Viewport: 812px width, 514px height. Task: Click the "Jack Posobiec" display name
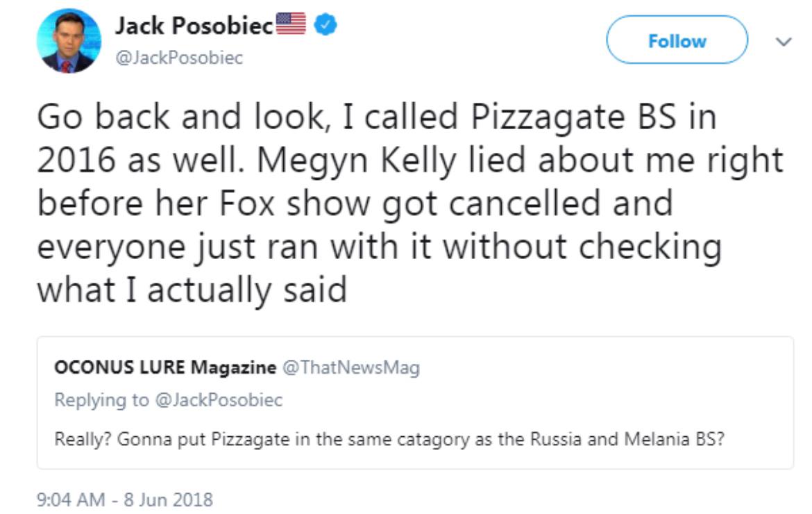[x=194, y=26]
